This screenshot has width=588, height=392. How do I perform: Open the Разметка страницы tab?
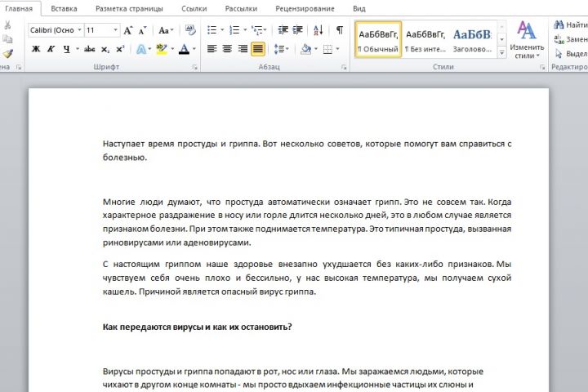129,8
